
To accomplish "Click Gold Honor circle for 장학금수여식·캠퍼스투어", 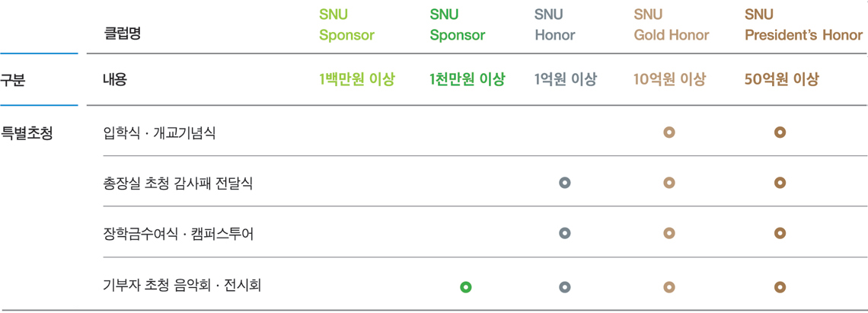I will 669,233.
